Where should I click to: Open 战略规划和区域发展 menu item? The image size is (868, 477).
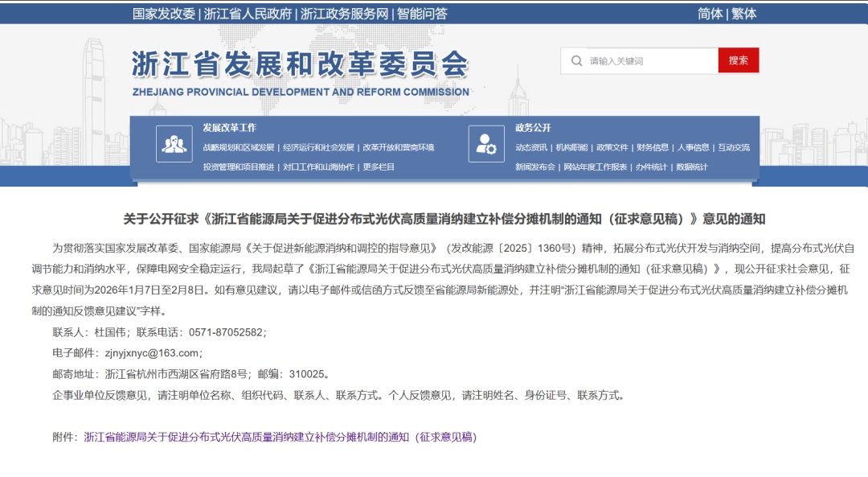coord(239,148)
